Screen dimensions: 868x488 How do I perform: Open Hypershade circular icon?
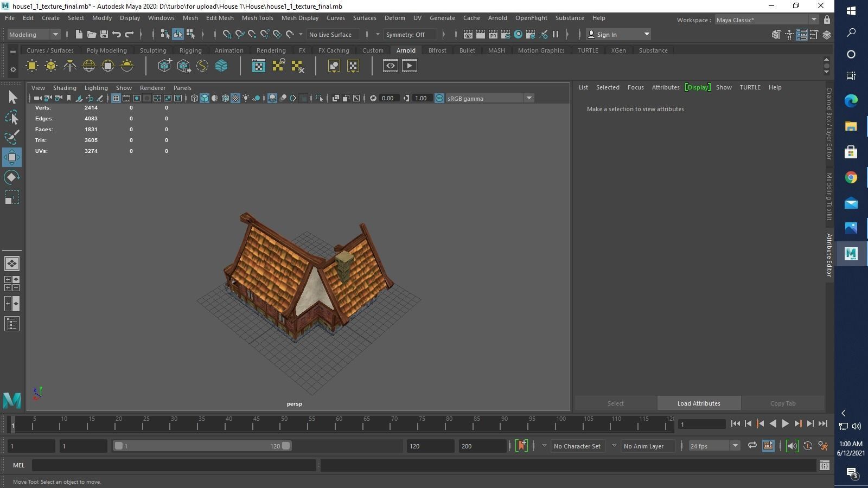point(518,34)
